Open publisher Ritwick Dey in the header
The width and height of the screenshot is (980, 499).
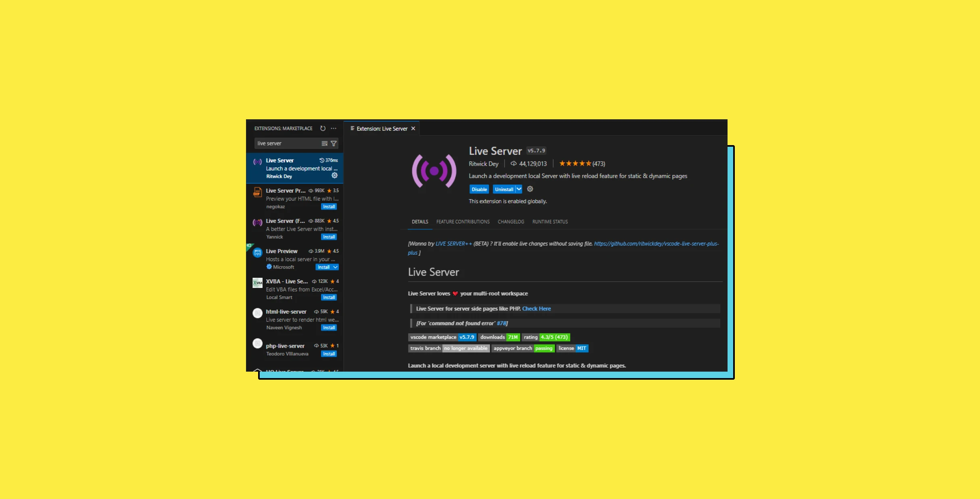[x=484, y=164]
